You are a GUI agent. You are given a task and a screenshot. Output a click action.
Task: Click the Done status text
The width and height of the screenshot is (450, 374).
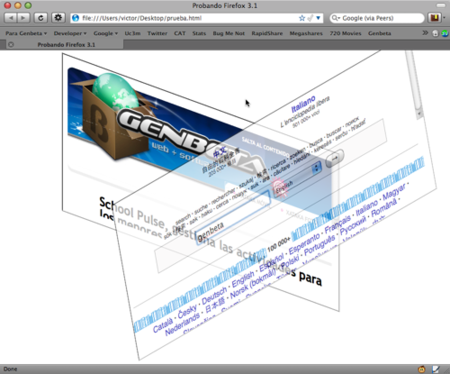point(10,369)
